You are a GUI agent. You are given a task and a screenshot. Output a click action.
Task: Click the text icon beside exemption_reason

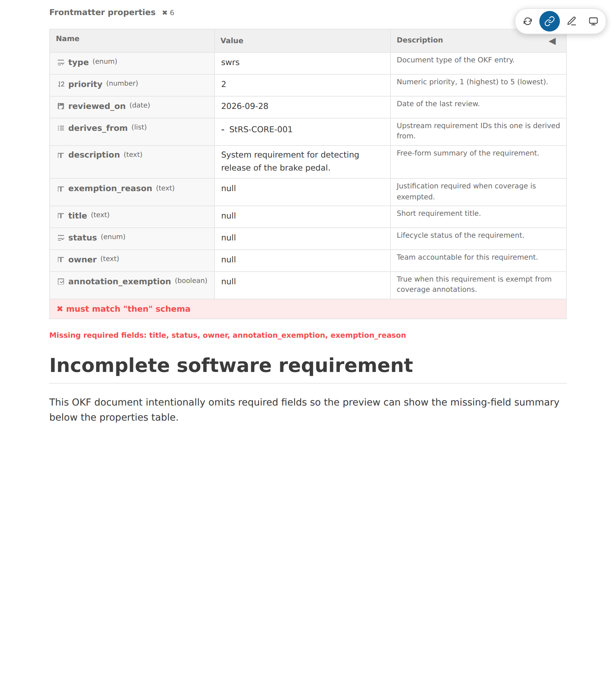click(x=61, y=189)
